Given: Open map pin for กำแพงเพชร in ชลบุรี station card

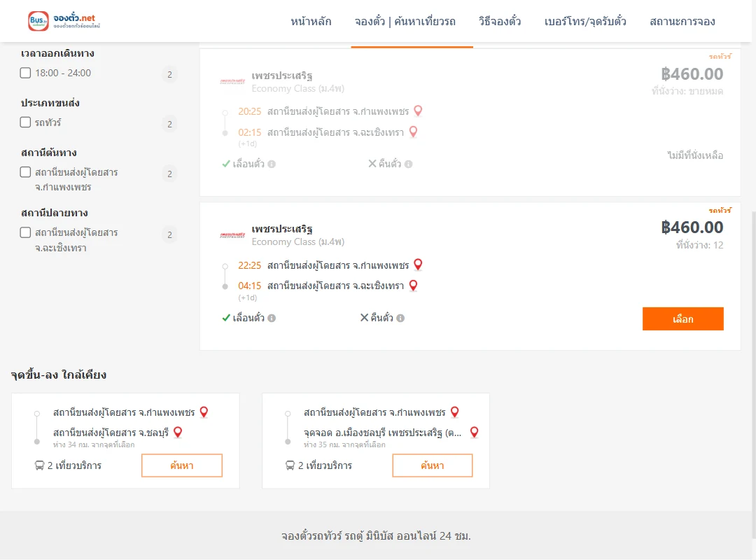Looking at the screenshot, I should tap(204, 412).
